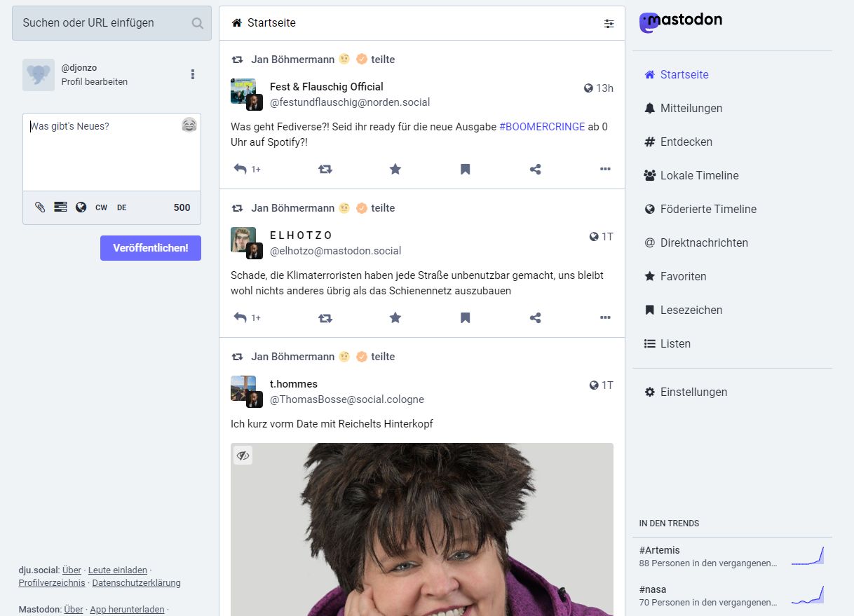This screenshot has width=854, height=616.
Task: Open Listen in the navigation
Action: (x=667, y=343)
